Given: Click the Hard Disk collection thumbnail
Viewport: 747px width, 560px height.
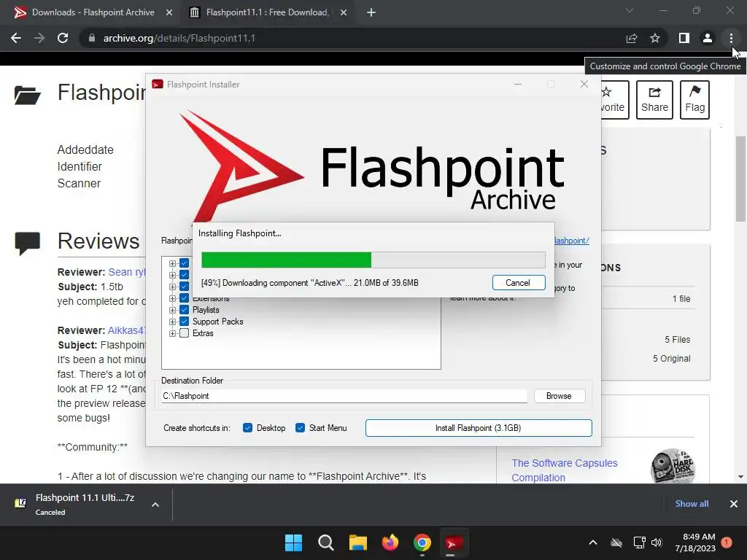Looking at the screenshot, I should coord(673,466).
